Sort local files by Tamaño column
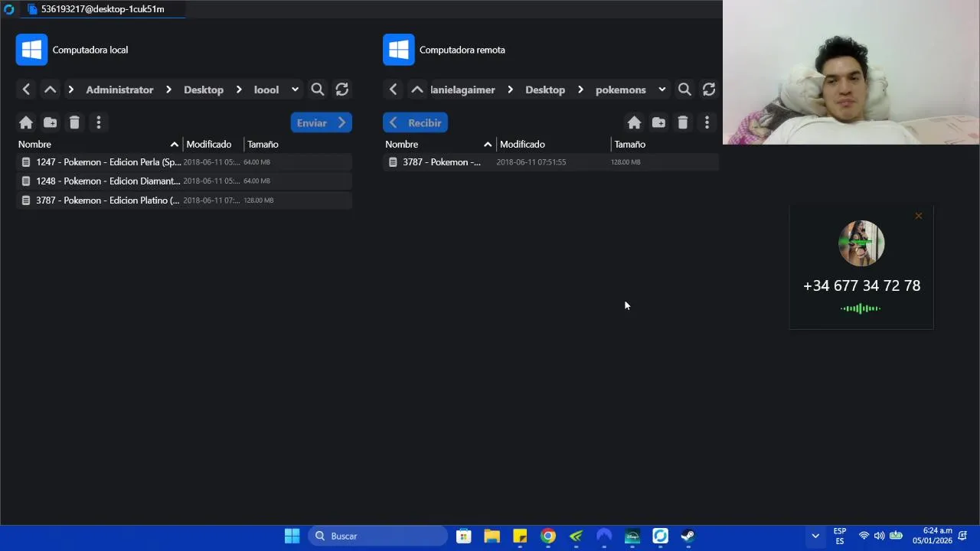Image resolution: width=980 pixels, height=551 pixels. pyautogui.click(x=263, y=144)
